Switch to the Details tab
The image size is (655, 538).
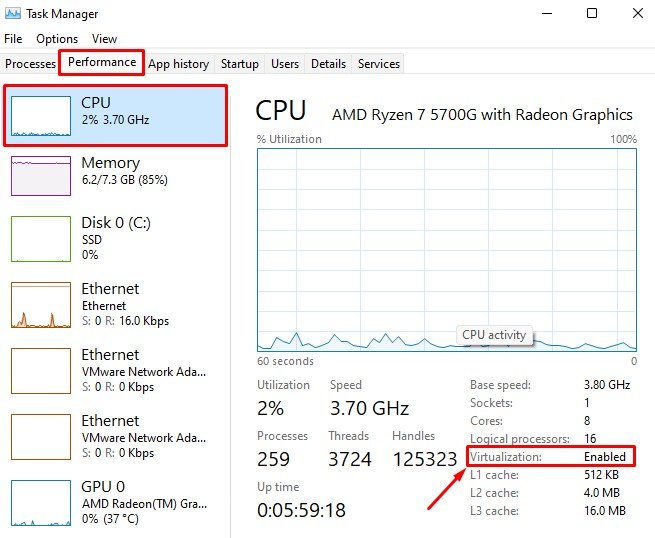[x=328, y=64]
